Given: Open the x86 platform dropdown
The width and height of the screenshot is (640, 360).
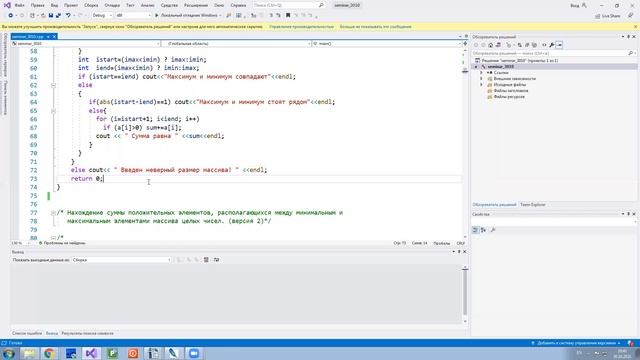Looking at the screenshot, I should click(x=133, y=16).
